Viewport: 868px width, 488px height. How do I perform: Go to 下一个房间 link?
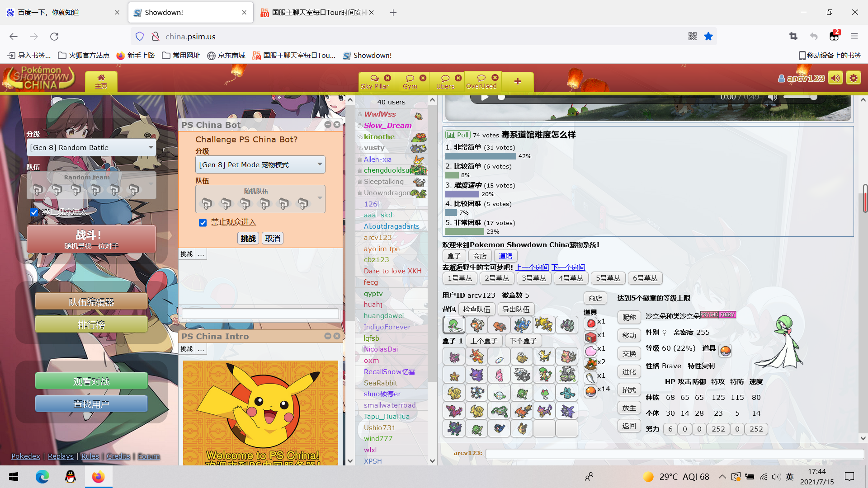(568, 267)
